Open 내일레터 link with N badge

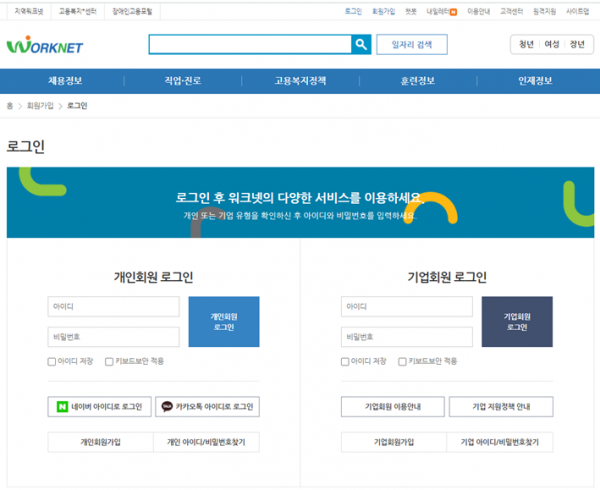tap(440, 12)
